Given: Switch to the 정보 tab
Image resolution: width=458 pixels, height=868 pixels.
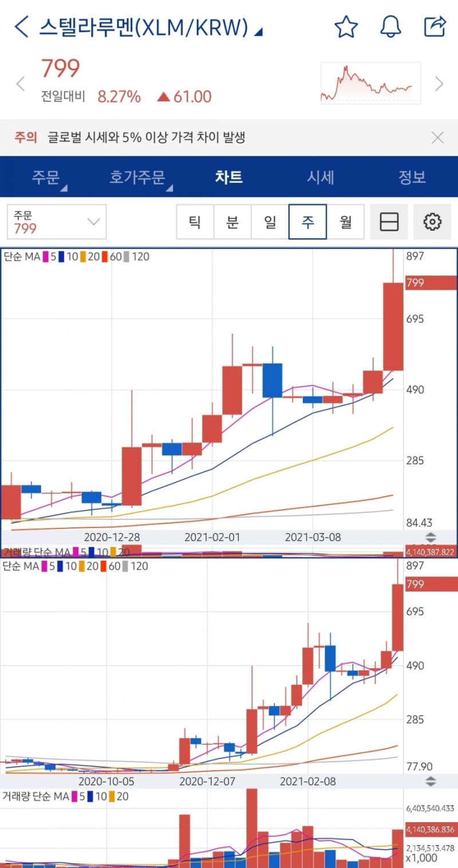Looking at the screenshot, I should (412, 177).
